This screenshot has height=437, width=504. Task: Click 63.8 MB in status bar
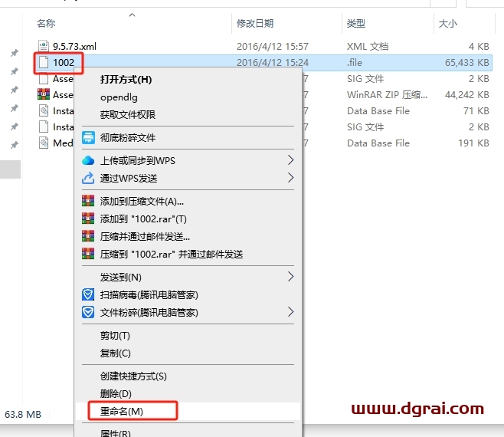[x=23, y=414]
